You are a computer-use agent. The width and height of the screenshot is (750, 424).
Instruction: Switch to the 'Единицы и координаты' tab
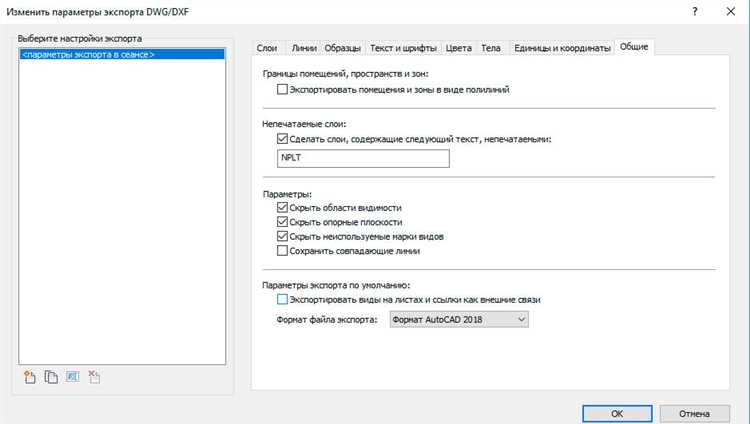coord(562,48)
